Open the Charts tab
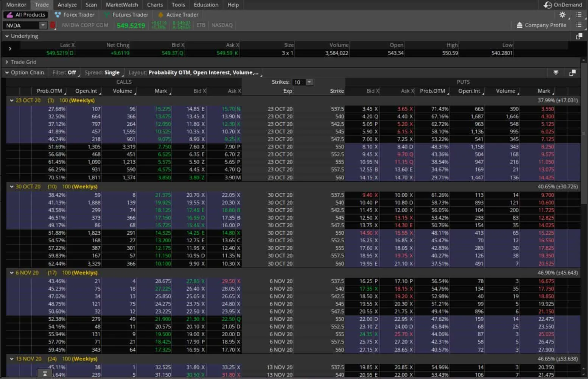Image resolution: width=588 pixels, height=379 pixels. [x=155, y=5]
